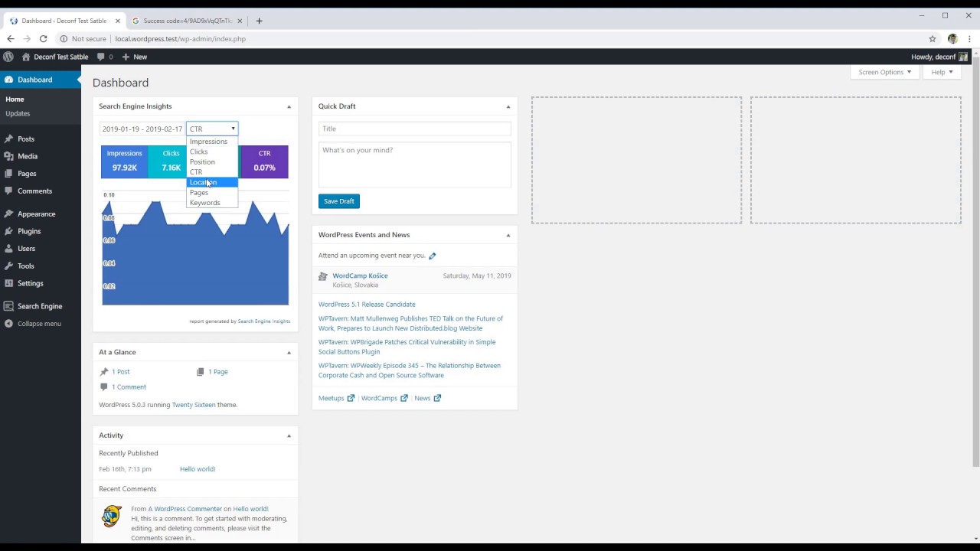Click the WordPress logo in admin bar
Image resolution: width=980 pixels, height=551 pixels.
(8, 57)
